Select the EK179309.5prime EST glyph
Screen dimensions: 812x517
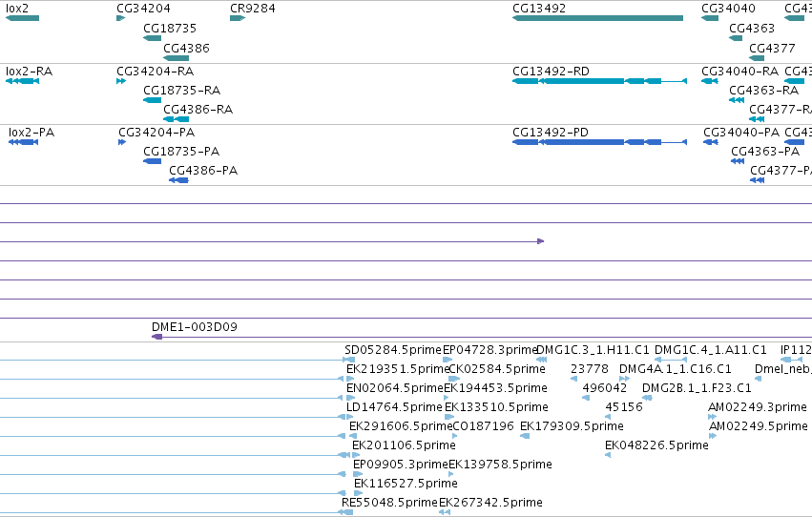point(525,436)
